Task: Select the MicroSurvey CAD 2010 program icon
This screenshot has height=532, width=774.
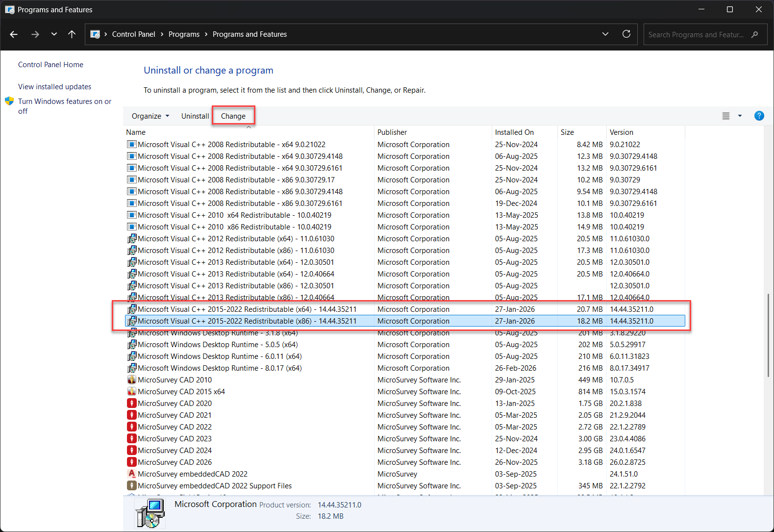Action: click(x=131, y=380)
